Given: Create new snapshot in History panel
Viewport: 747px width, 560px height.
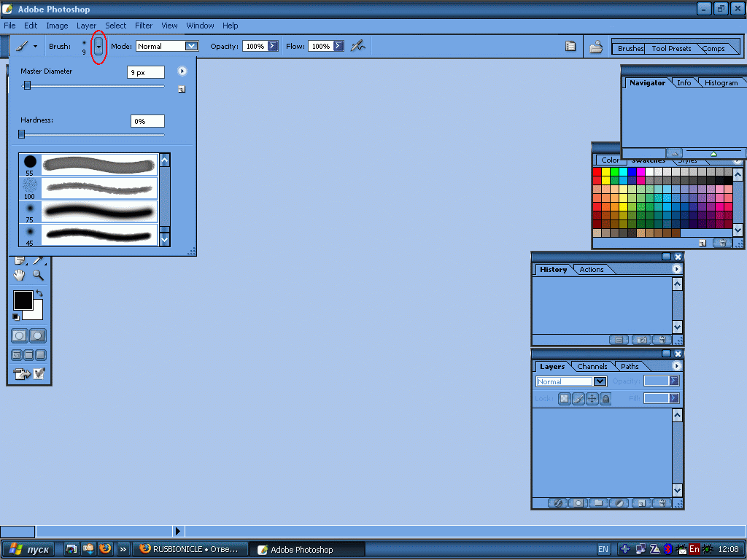Looking at the screenshot, I should click(x=641, y=340).
